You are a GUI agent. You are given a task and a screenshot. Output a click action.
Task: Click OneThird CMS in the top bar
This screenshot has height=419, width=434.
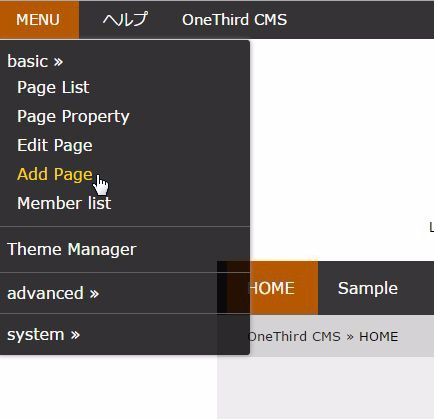coord(234,20)
